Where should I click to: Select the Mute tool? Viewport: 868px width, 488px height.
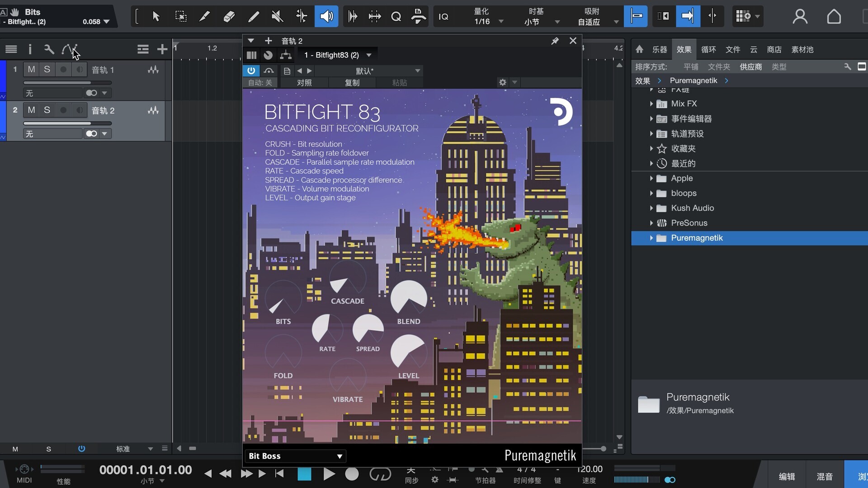277,17
